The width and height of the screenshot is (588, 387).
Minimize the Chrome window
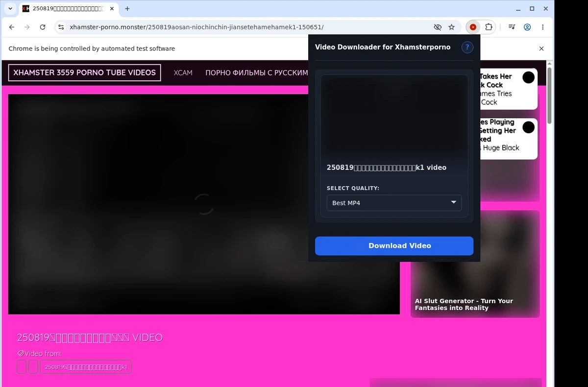[x=518, y=9]
